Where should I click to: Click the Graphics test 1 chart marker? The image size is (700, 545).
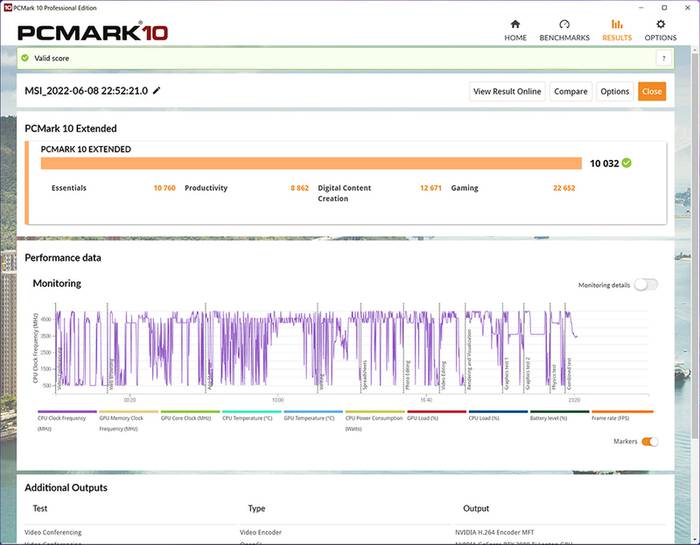tap(507, 373)
